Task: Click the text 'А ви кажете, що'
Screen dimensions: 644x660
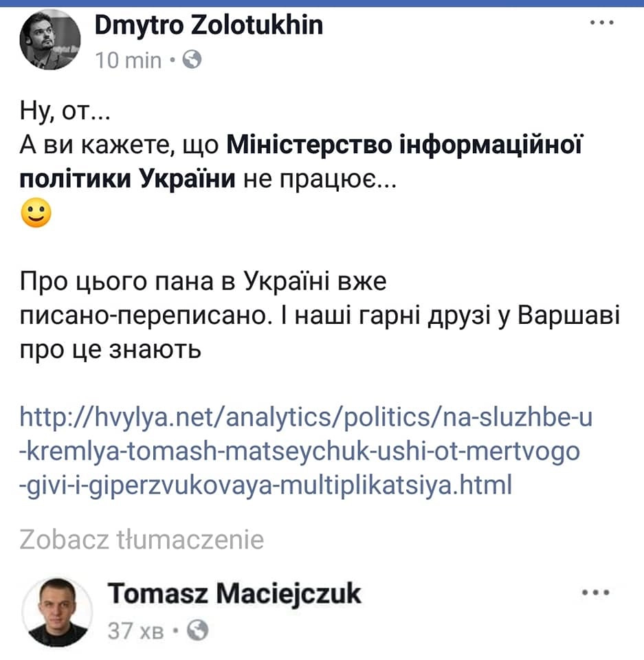Action: pos(118,146)
